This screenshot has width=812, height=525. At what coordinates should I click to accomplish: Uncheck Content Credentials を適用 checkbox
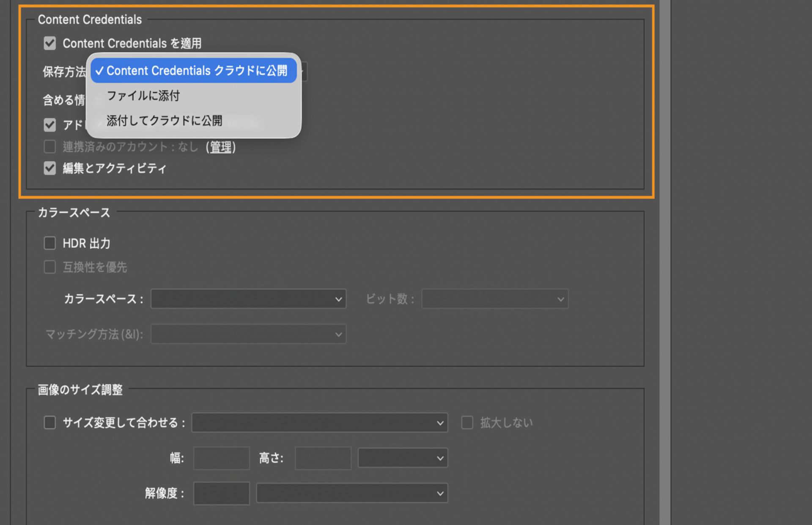[x=50, y=43]
